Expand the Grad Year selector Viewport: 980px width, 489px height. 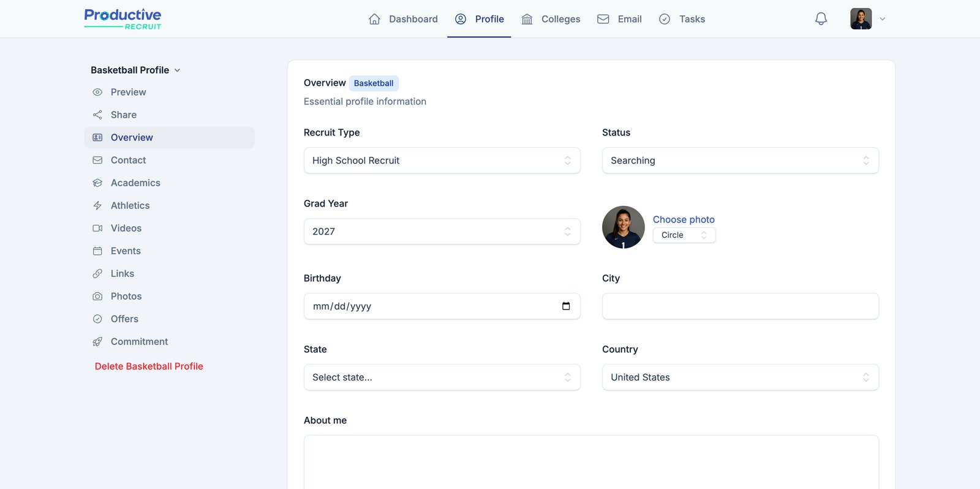coord(442,232)
